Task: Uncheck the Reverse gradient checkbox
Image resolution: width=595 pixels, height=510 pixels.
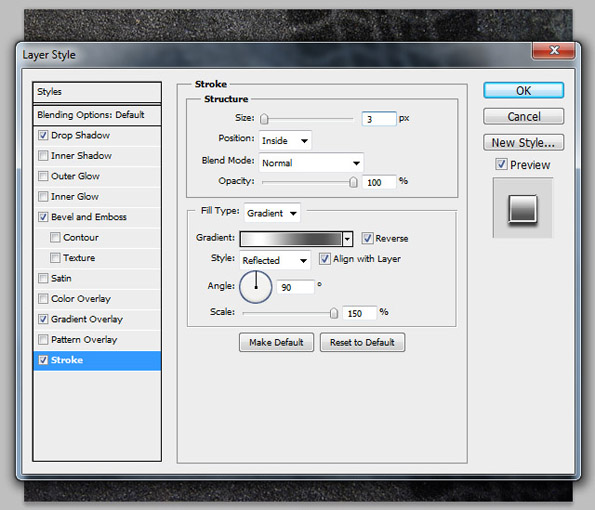Action: [x=367, y=238]
